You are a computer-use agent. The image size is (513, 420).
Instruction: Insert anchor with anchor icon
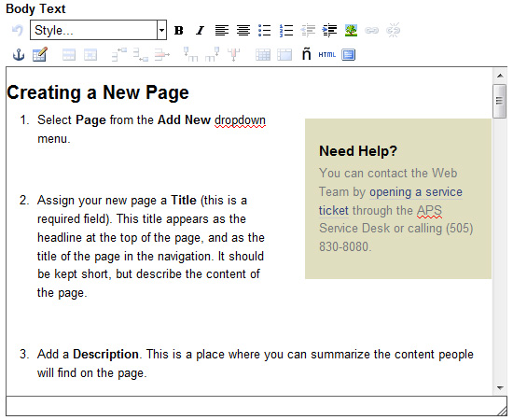point(19,54)
